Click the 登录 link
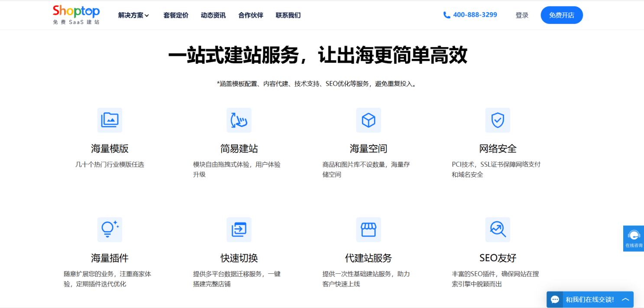This screenshot has height=308, width=644. click(x=522, y=15)
